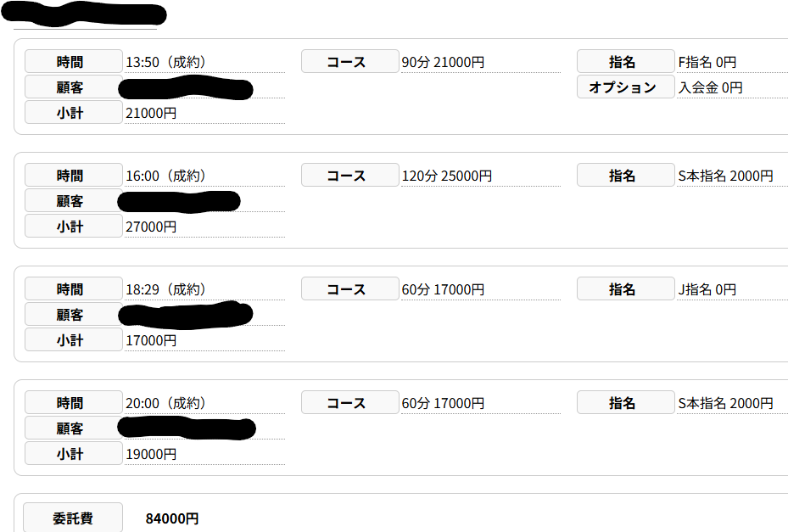Click the コース label in the 20:00 record
This screenshot has width=788, height=532.
(x=349, y=403)
